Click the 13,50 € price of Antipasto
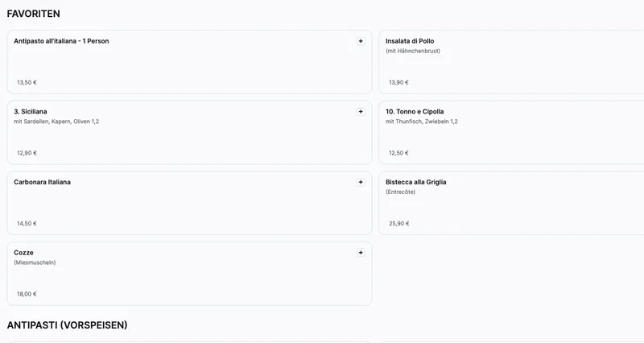Screen dimensions: 644x343 point(27,82)
